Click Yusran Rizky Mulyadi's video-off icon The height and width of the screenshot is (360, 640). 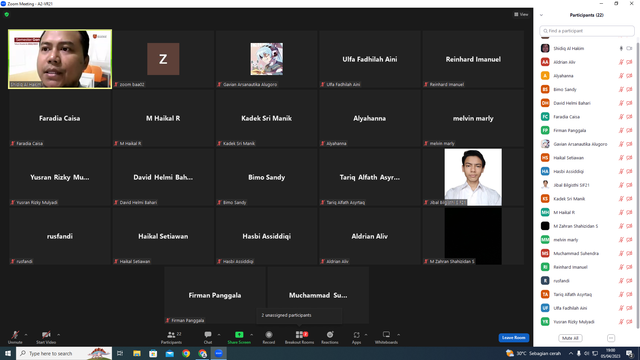pyautogui.click(x=629, y=322)
